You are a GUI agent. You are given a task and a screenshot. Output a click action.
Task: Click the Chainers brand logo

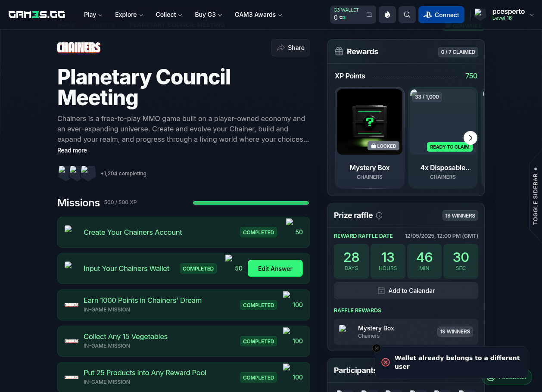click(x=79, y=47)
